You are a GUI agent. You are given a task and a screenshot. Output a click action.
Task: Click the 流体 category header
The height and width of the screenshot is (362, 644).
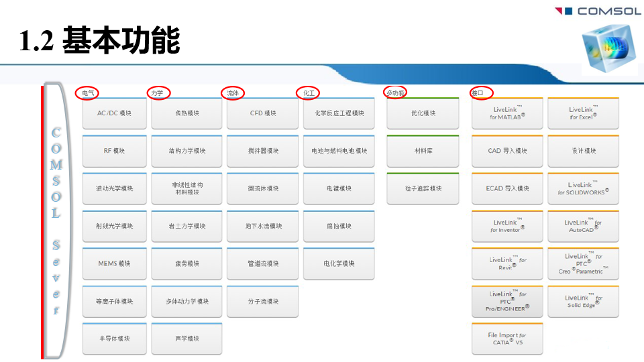click(x=233, y=93)
